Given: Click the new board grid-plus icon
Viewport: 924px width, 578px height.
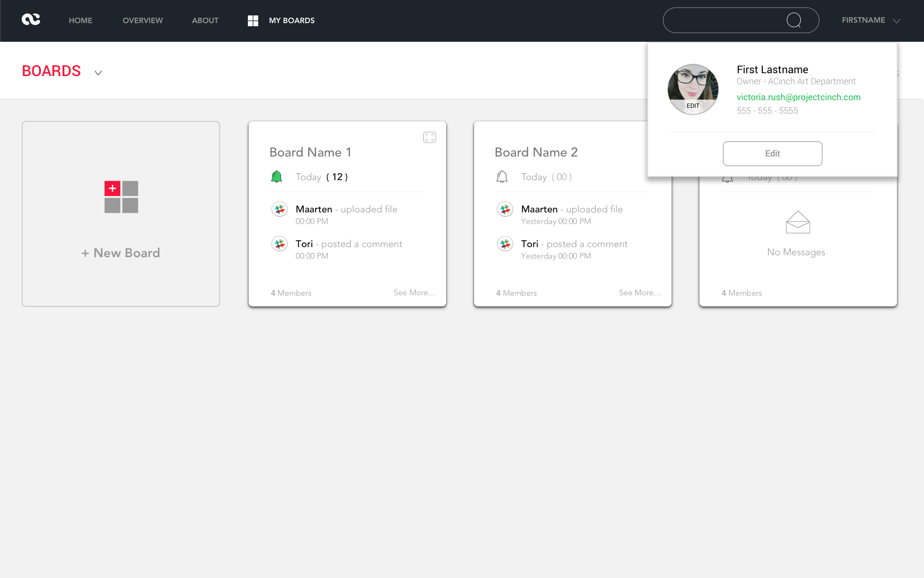Looking at the screenshot, I should 121,197.
